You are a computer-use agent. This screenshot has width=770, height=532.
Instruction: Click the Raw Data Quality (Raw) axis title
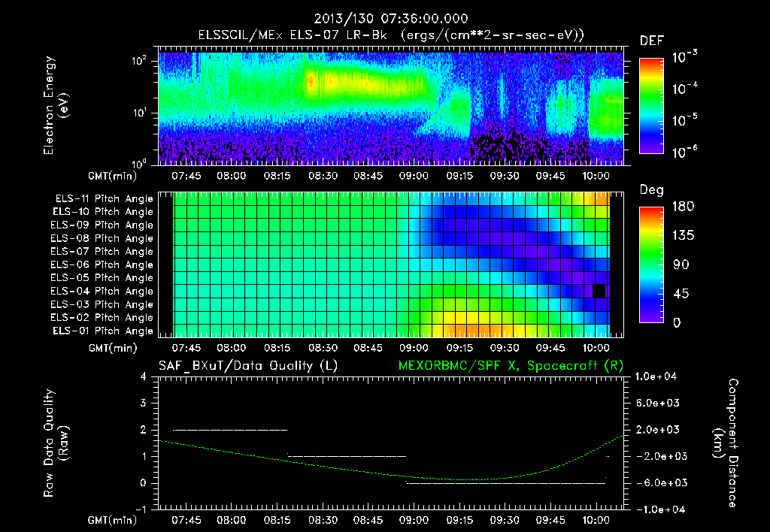pos(56,443)
